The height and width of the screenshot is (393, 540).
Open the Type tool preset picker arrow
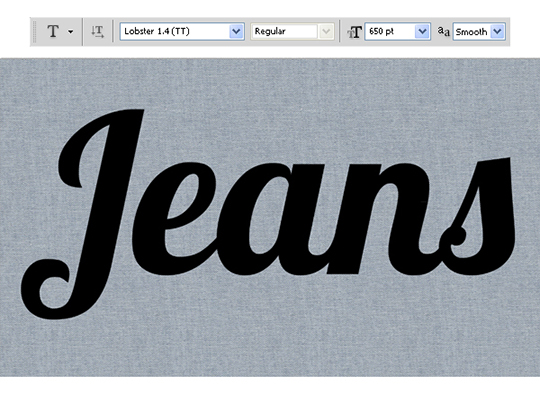pos(71,32)
